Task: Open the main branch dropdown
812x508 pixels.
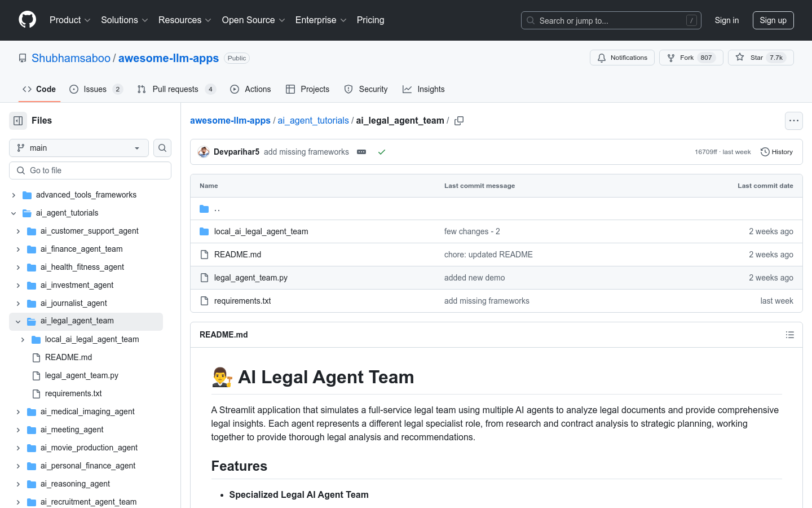Action: [x=78, y=147]
